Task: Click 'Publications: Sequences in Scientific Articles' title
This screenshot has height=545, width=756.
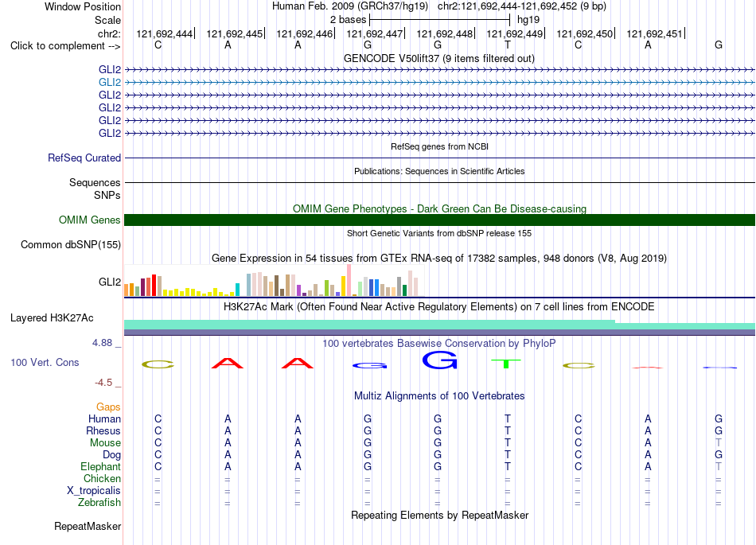Action: coord(439,171)
